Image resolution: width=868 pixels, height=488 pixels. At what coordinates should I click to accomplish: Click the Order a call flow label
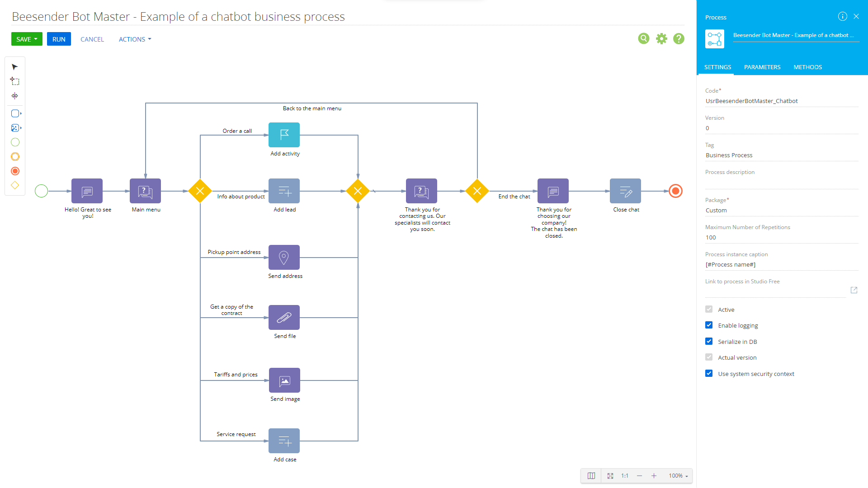[x=237, y=131]
